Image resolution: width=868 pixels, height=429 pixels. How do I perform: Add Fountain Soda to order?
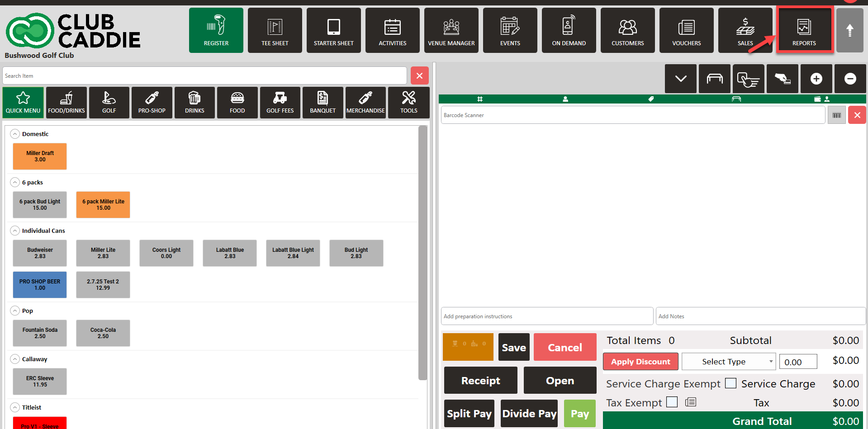click(40, 333)
